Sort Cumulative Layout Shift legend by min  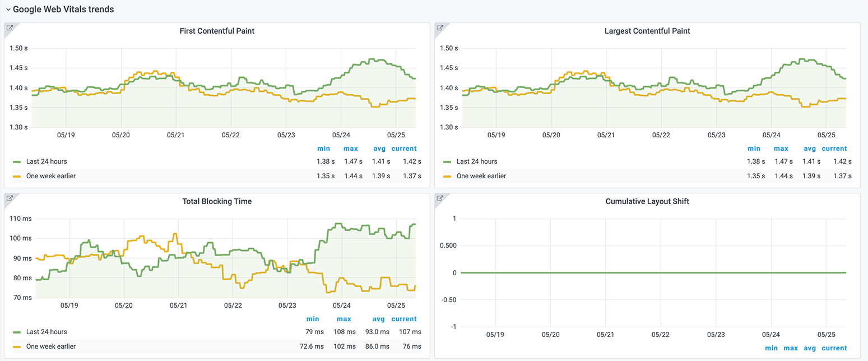771,348
